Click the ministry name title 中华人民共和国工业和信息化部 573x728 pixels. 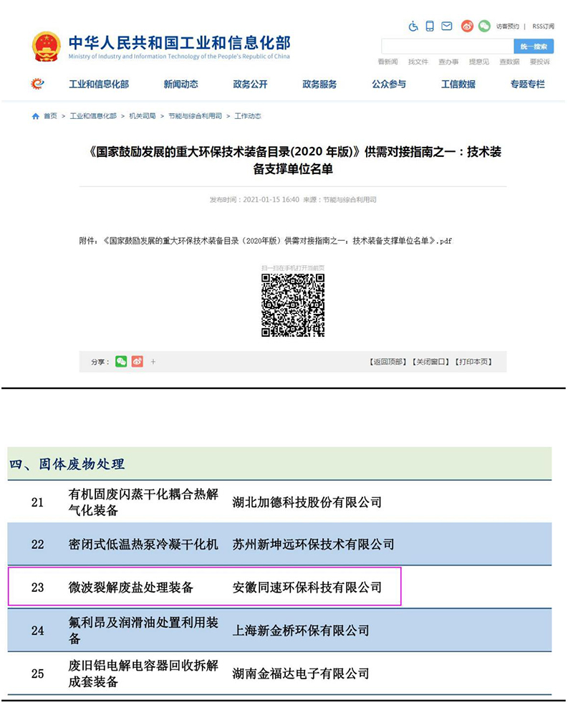180,43
